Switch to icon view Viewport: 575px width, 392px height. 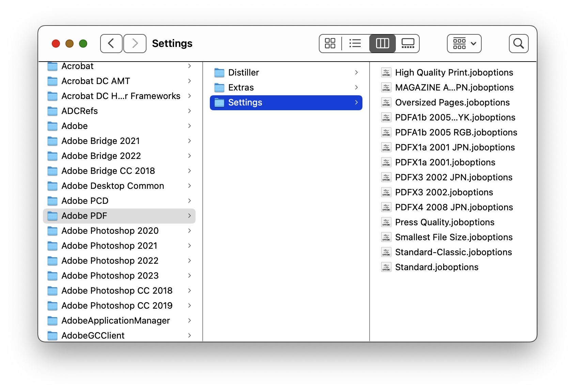(330, 44)
